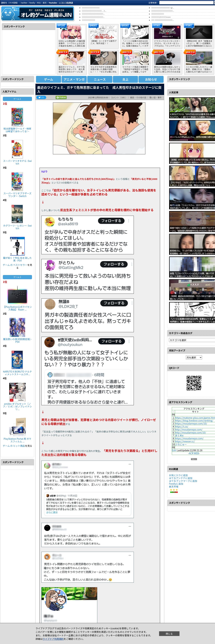Click the コメント（846） comments link
Image resolution: width=215 pixels, height=644 pixels.
[119, 97]
